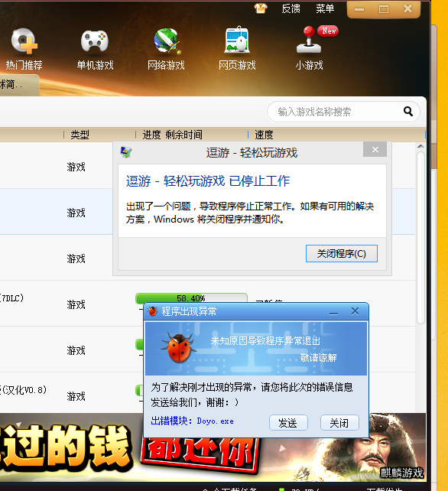Click the Windows crash dialog title icon
The image size is (448, 491).
[126, 152]
